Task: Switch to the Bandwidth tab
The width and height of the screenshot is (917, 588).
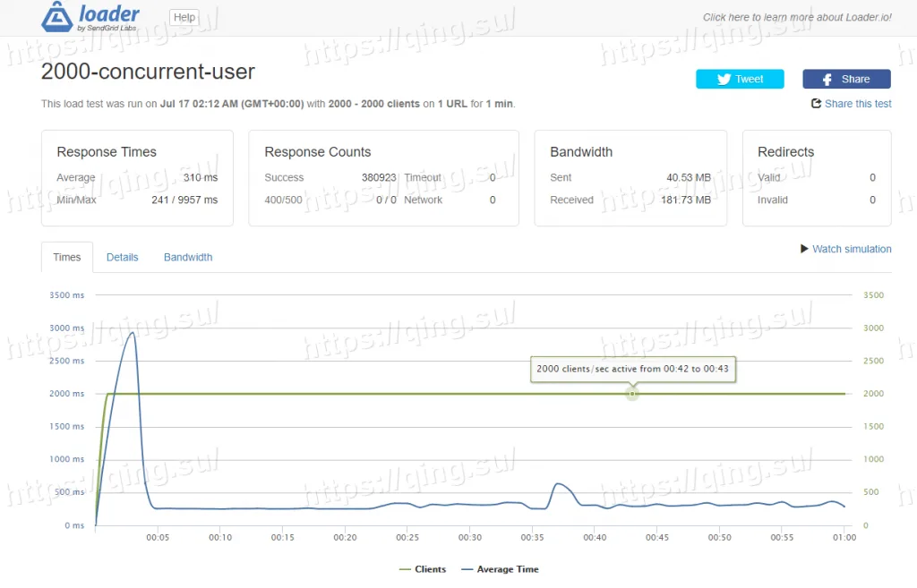Action: click(188, 257)
